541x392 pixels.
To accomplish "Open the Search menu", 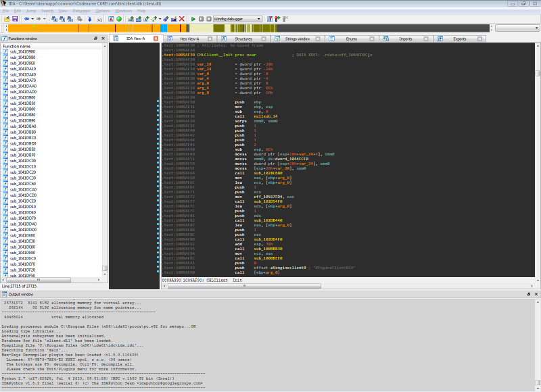I will click(x=47, y=11).
